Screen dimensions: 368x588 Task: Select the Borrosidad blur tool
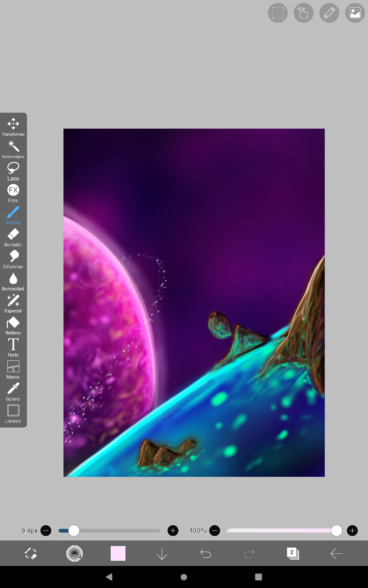point(13,281)
